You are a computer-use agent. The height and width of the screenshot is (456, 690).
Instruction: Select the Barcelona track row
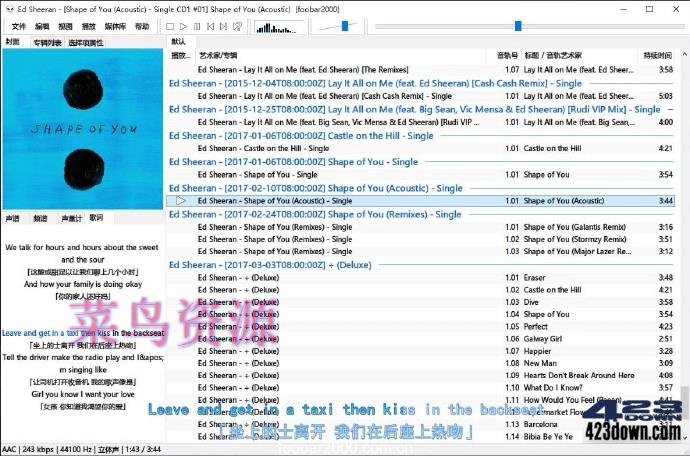click(422, 424)
